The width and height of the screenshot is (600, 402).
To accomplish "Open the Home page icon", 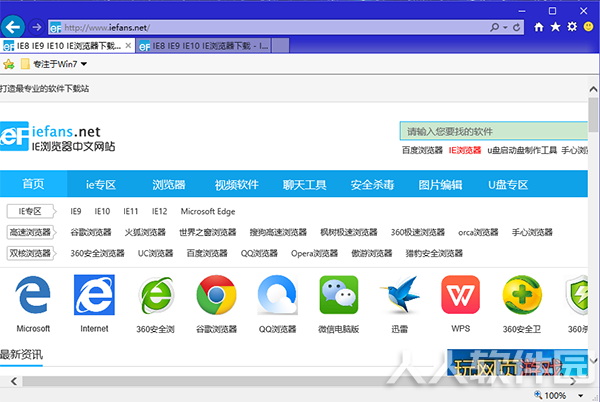I will click(x=539, y=27).
